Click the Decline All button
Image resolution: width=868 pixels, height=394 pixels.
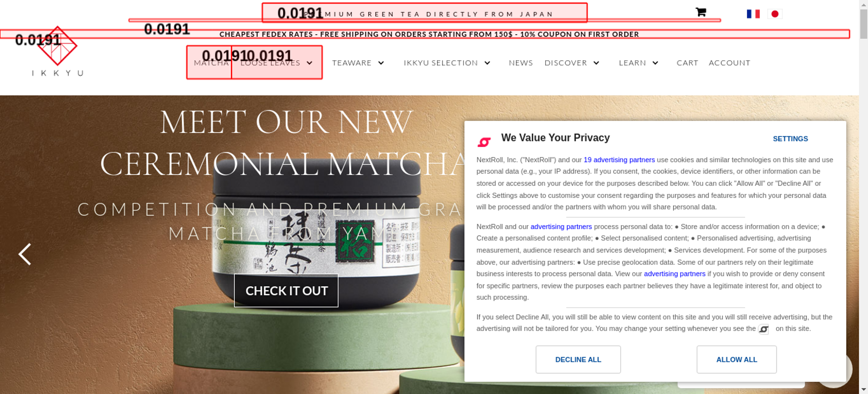pyautogui.click(x=578, y=359)
